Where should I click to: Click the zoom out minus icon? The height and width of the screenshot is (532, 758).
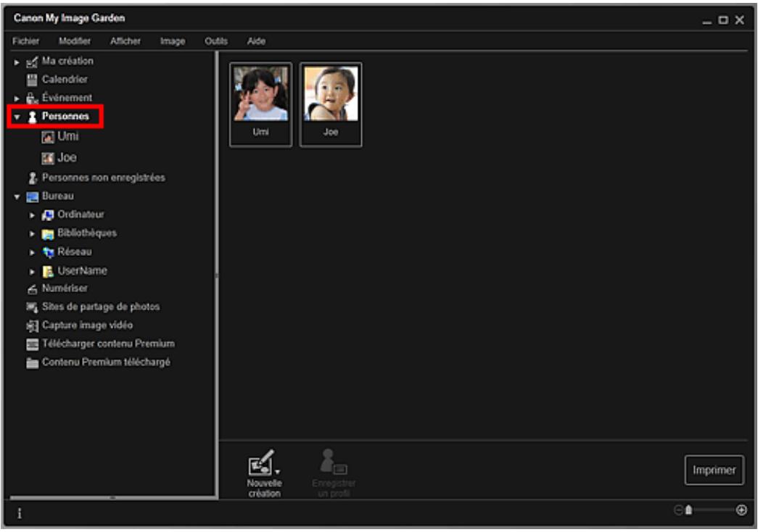(677, 510)
